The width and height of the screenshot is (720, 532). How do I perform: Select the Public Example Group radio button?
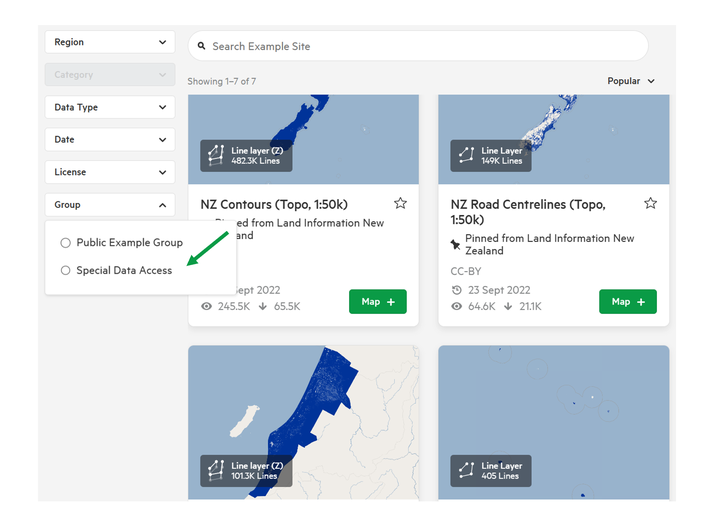(66, 243)
